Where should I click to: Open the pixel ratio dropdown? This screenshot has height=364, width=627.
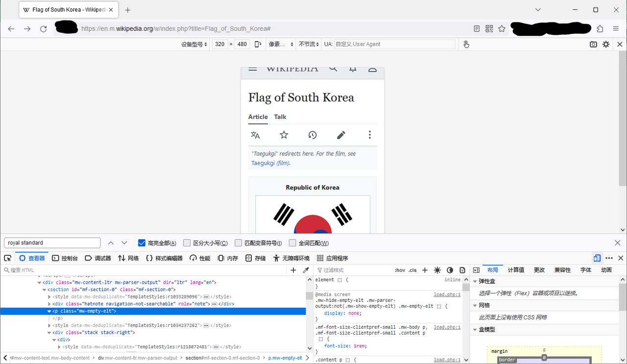[x=281, y=44]
